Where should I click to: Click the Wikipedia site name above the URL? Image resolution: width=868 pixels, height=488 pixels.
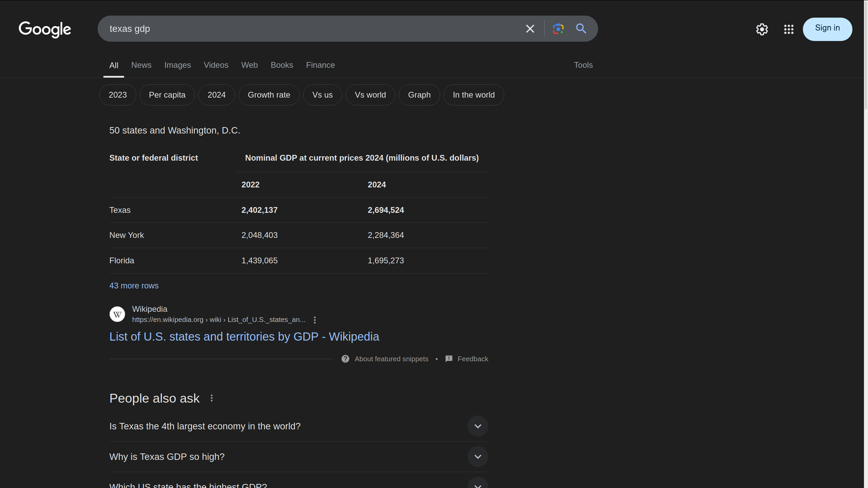[x=150, y=309]
